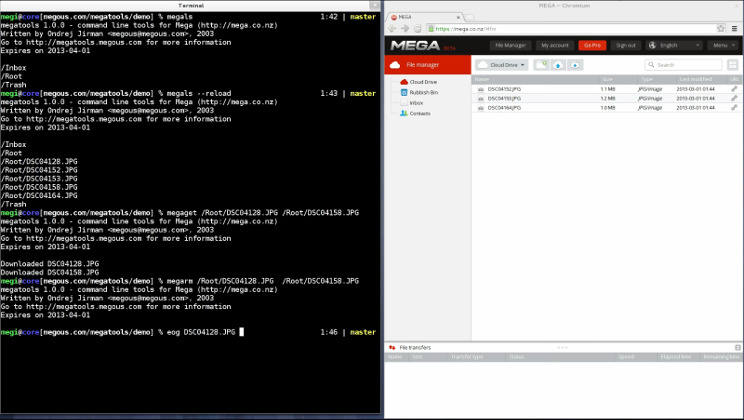This screenshot has height=420, width=744.
Task: Select file name DSC04164.JPG in list
Action: point(504,108)
